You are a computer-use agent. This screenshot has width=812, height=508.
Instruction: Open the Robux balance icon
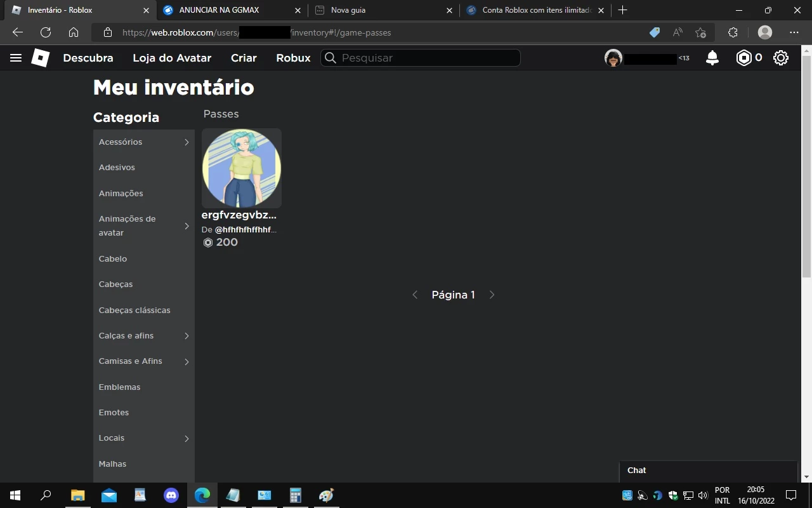(x=743, y=58)
